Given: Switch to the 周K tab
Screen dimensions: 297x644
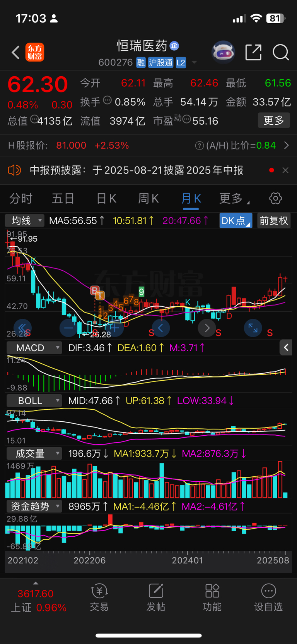Looking at the screenshot, I should pos(148,199).
